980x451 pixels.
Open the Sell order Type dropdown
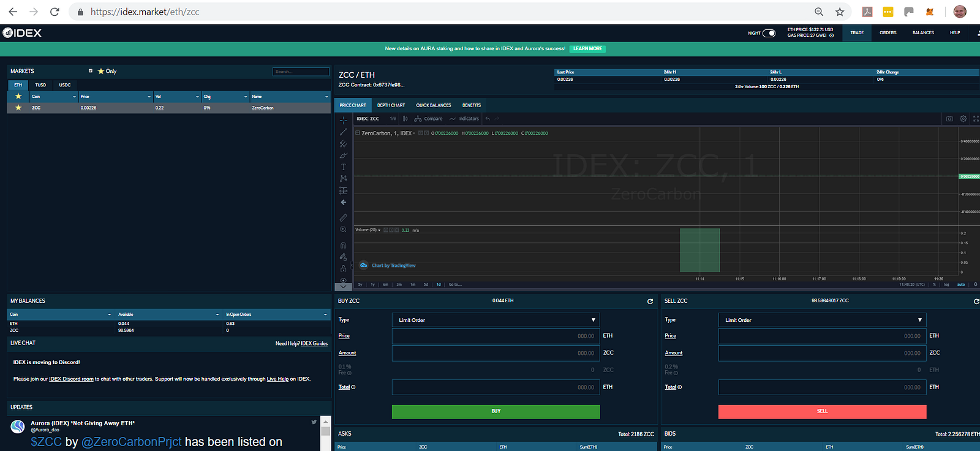[x=822, y=320]
